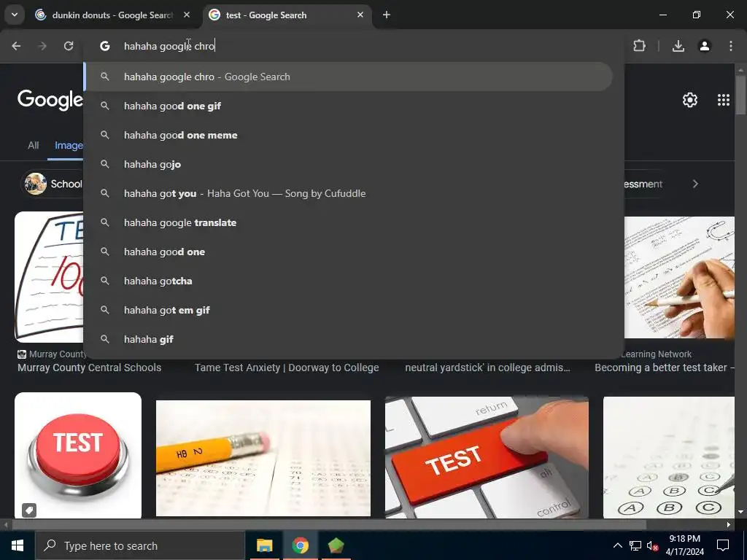Click the Chrome icon in the taskbar

(x=300, y=545)
